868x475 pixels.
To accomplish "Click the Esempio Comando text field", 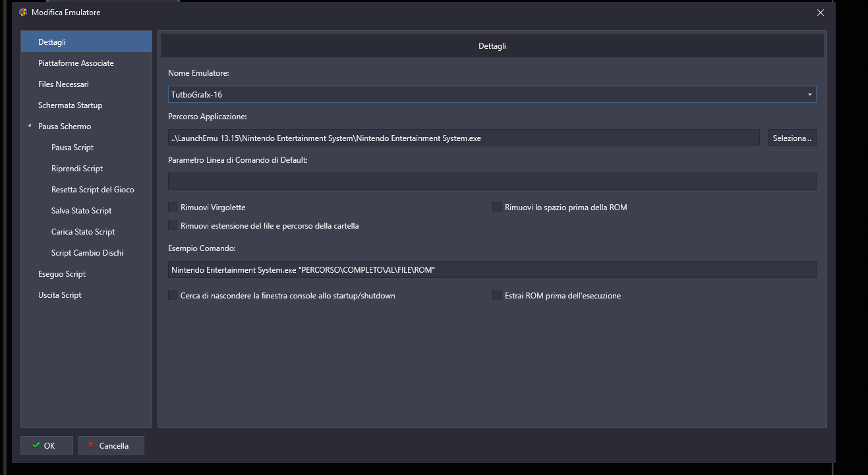I will pos(492,269).
